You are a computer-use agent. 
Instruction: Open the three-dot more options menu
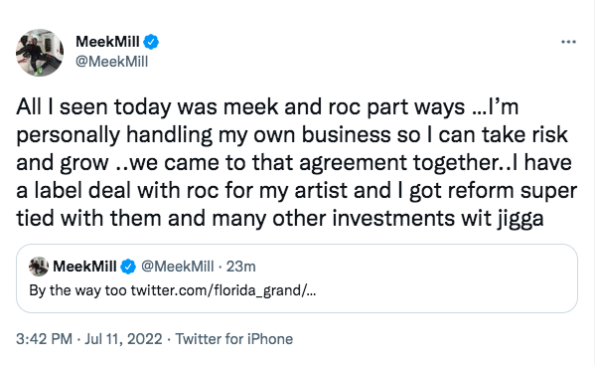(x=568, y=42)
